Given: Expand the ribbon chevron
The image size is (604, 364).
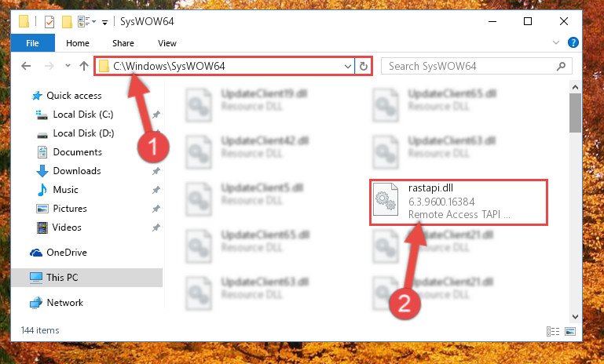Looking at the screenshot, I should 556,42.
